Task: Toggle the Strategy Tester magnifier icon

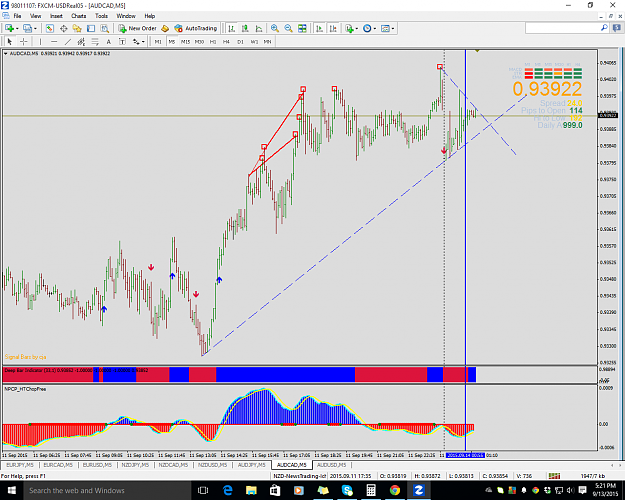Action: pyautogui.click(x=104, y=28)
